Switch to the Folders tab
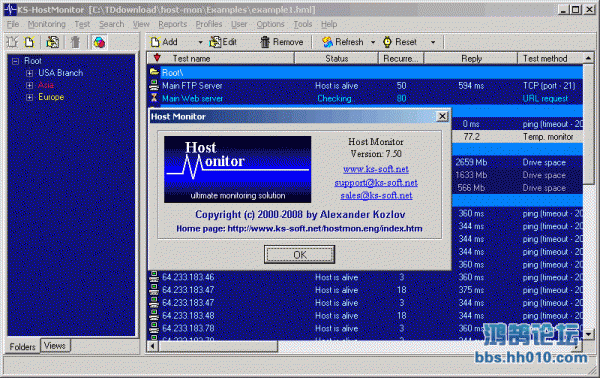 22,347
